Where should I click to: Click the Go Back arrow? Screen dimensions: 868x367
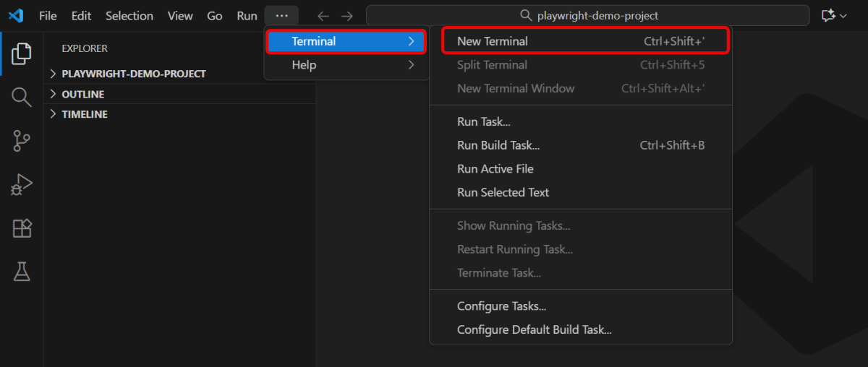[x=323, y=16]
